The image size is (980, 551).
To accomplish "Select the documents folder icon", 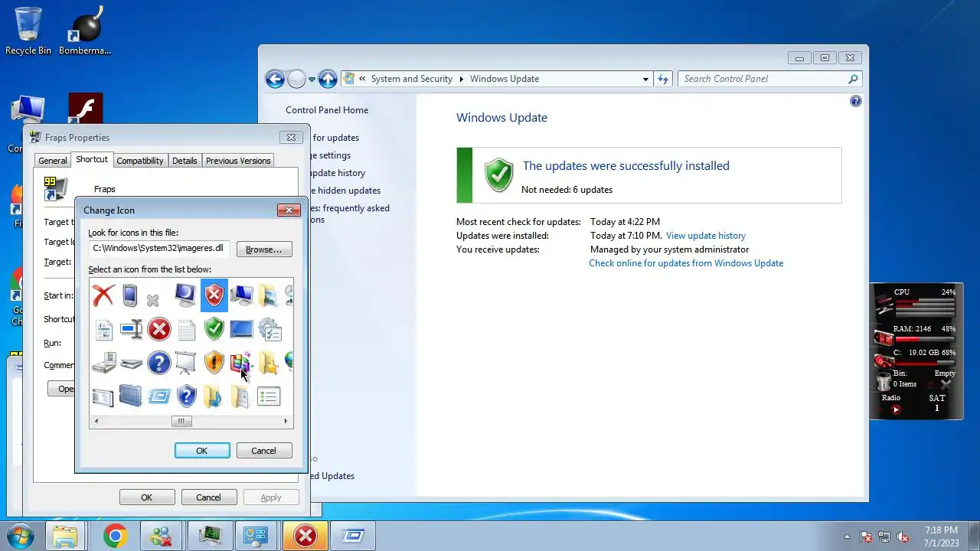I will [240, 396].
